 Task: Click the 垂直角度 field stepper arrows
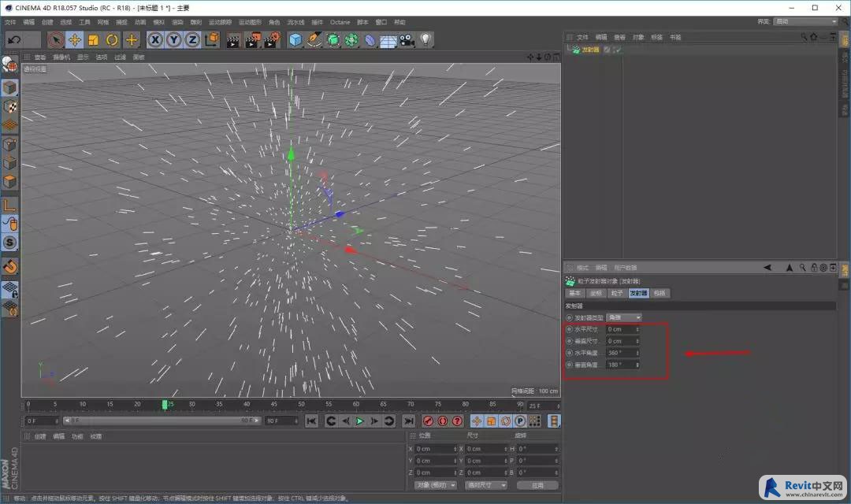[x=637, y=365]
